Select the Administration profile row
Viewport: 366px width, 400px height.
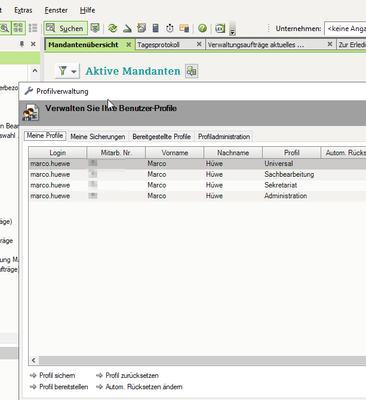pyautogui.click(x=197, y=196)
